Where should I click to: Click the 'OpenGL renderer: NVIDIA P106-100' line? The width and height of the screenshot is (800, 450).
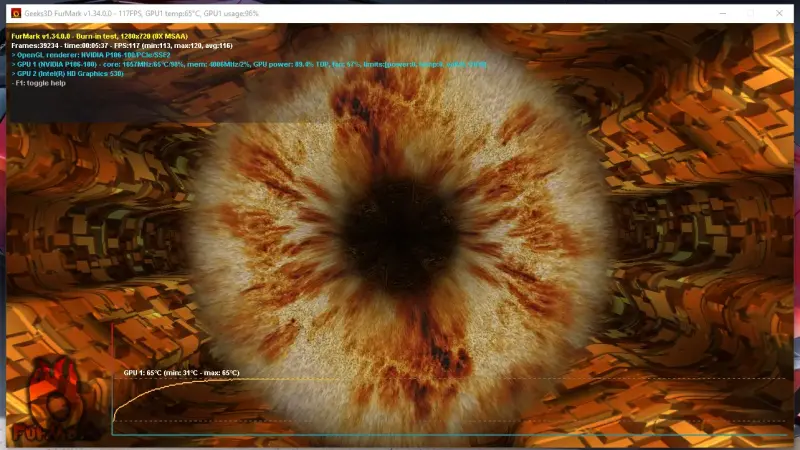coord(91,55)
